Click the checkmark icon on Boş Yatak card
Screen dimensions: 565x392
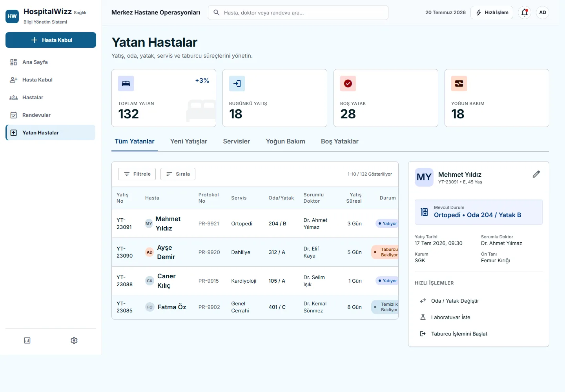point(348,83)
